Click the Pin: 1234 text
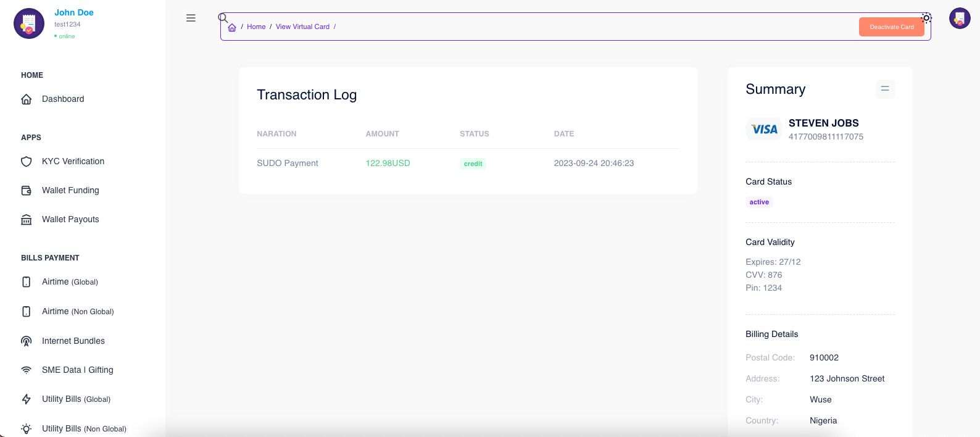 tap(764, 288)
